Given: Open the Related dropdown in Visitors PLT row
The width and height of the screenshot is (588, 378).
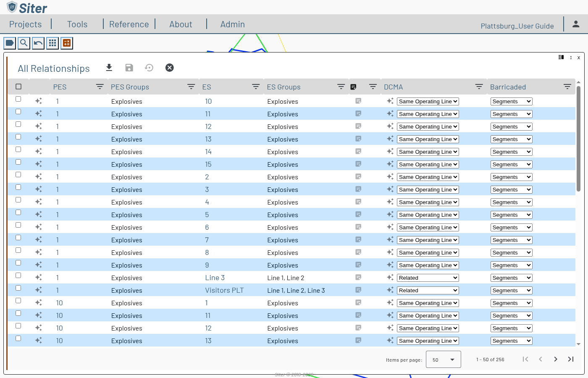Looking at the screenshot, I should pyautogui.click(x=428, y=290).
